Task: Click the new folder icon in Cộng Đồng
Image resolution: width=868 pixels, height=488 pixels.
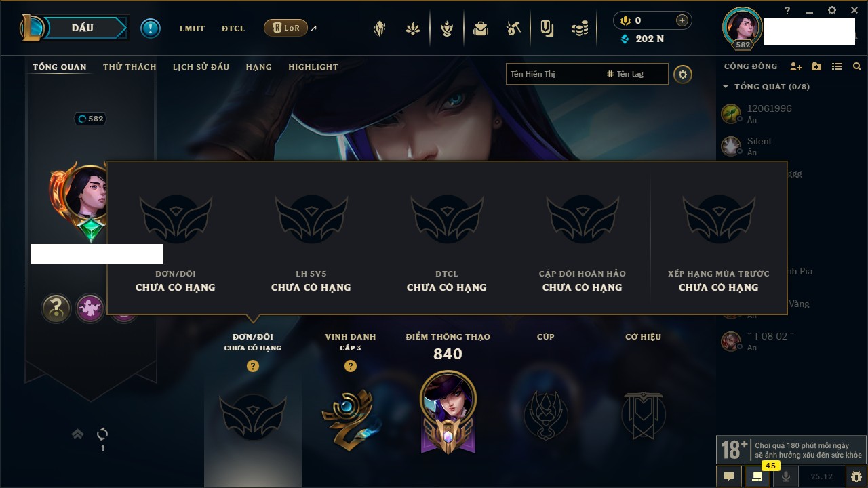Action: [816, 66]
